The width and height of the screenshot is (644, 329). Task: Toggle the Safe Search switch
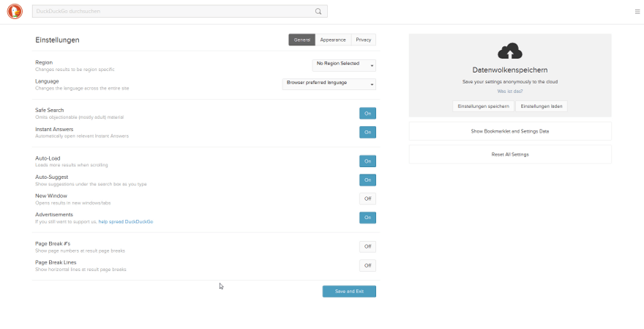tap(367, 114)
